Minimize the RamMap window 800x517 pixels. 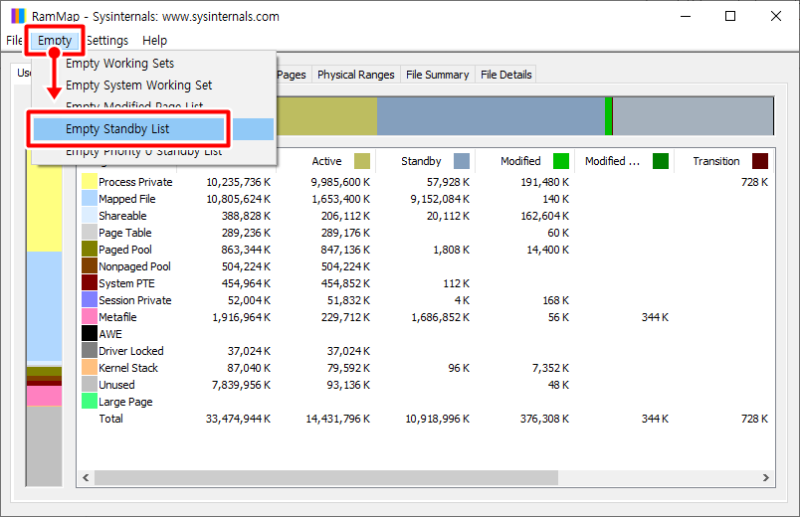tap(686, 16)
